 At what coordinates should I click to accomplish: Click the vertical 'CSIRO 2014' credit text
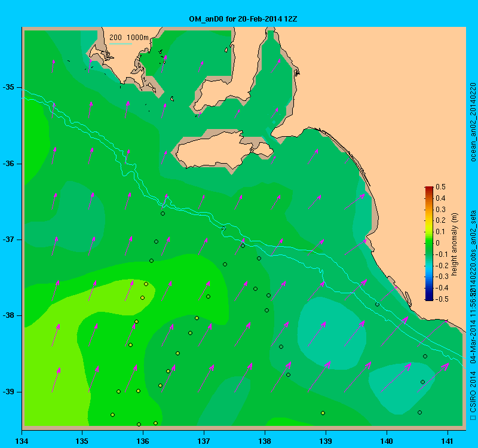point(473,391)
